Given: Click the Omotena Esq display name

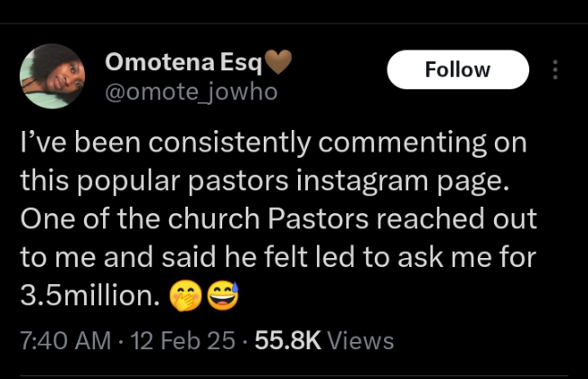Looking at the screenshot, I should click(x=183, y=62).
